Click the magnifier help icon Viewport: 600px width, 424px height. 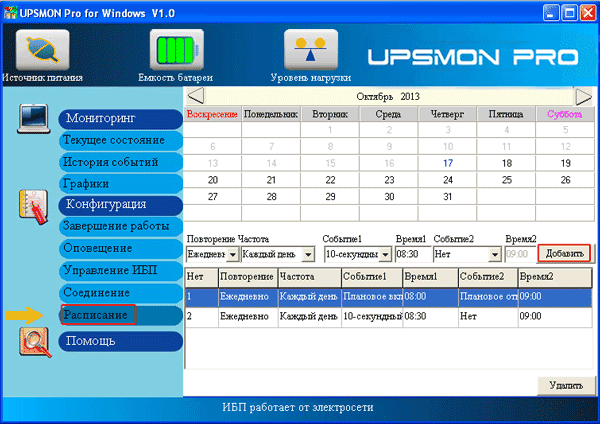pyautogui.click(x=35, y=342)
